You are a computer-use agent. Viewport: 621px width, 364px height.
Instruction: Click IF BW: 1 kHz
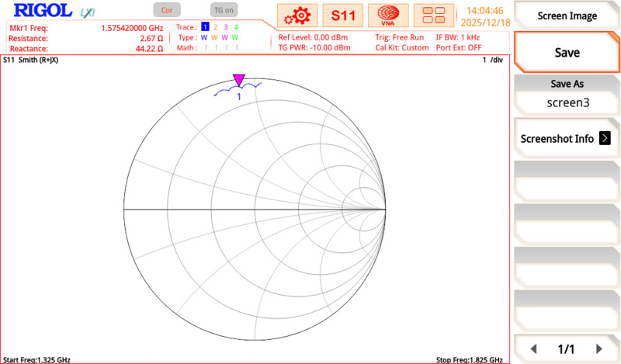(458, 37)
